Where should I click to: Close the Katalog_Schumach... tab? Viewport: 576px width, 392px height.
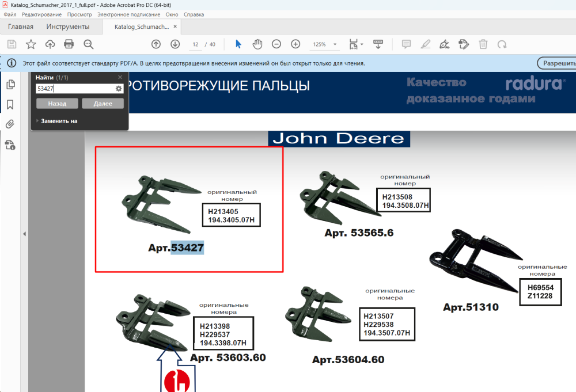(175, 26)
